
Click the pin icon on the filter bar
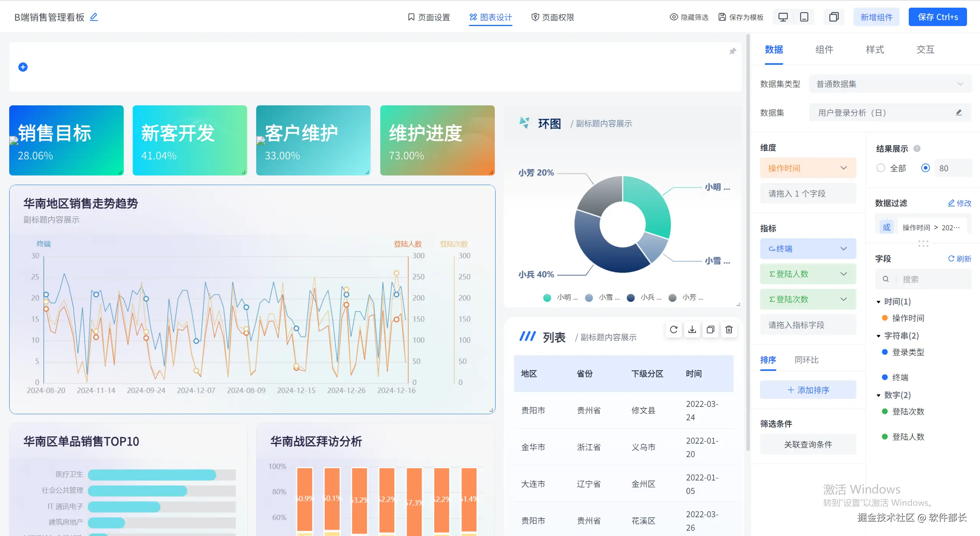point(732,51)
